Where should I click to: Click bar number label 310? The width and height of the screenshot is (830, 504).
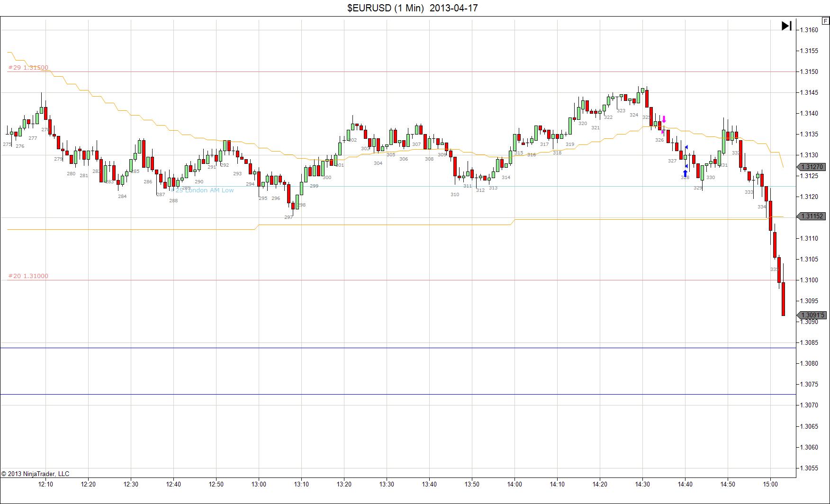point(455,195)
